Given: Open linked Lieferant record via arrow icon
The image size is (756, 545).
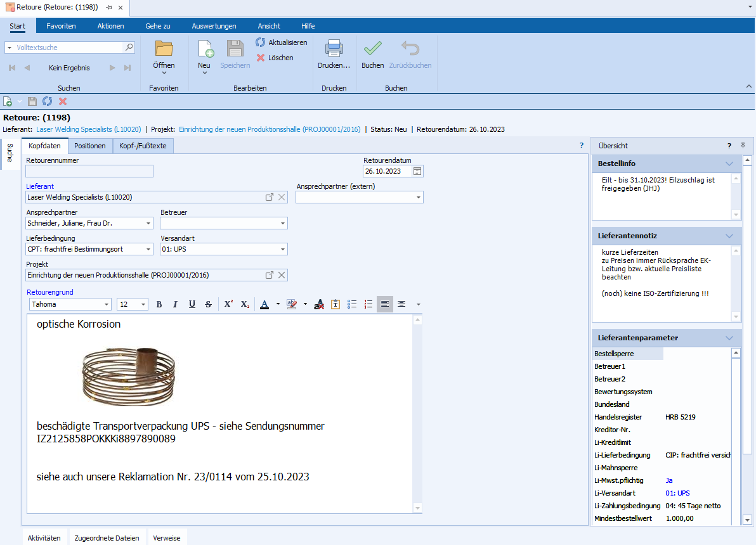Looking at the screenshot, I should (270, 197).
